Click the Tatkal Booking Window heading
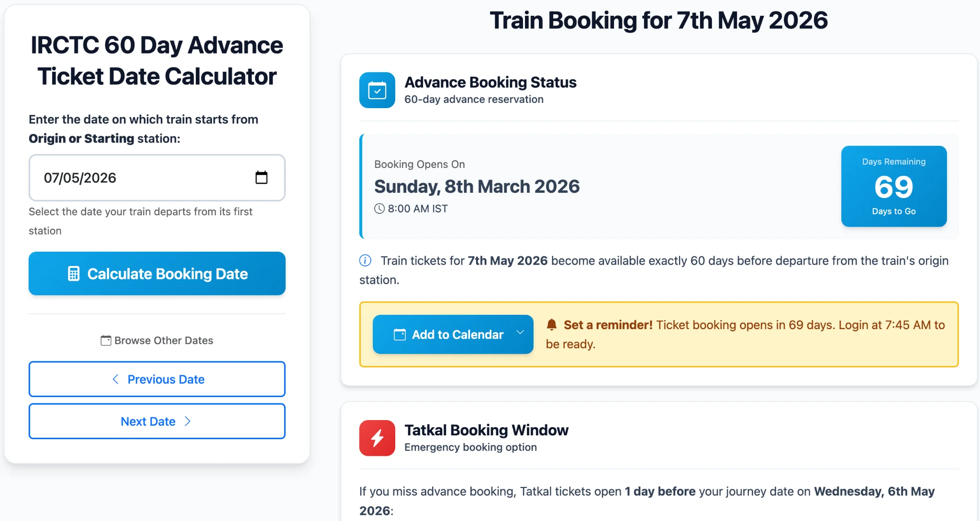 pos(486,430)
